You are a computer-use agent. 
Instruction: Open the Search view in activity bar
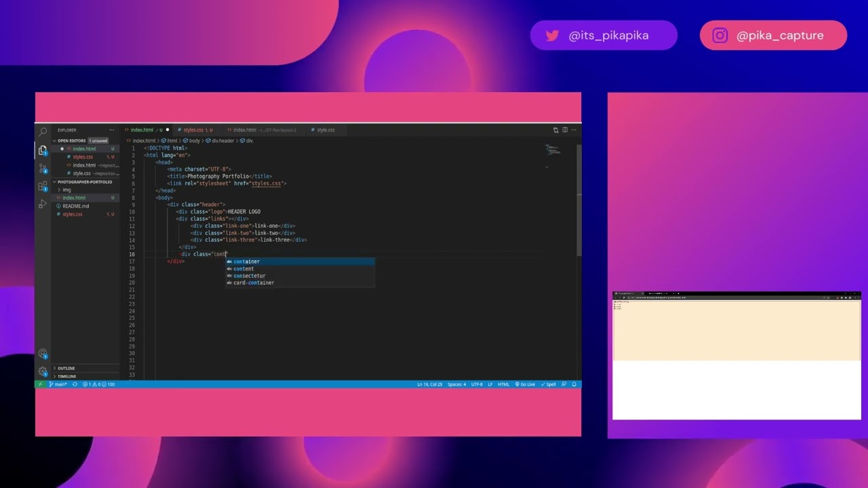tap(43, 132)
